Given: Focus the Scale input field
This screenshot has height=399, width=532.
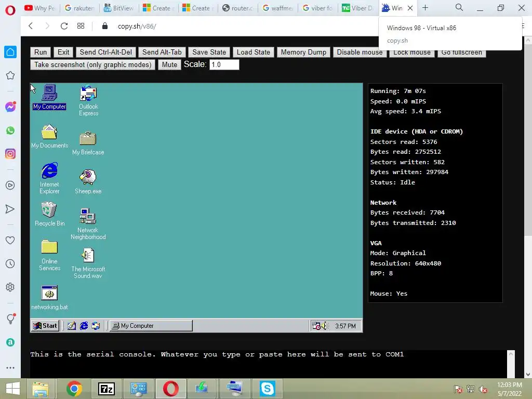Looking at the screenshot, I should click(x=224, y=64).
